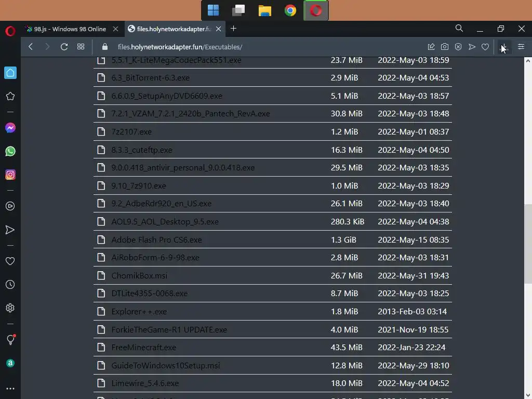Click the DTLite4355-0068.exe link
The image size is (532, 399).
(x=149, y=293)
